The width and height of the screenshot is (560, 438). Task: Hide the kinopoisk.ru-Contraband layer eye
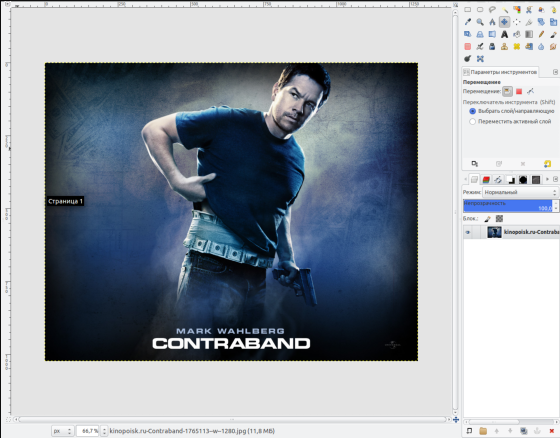point(468,232)
